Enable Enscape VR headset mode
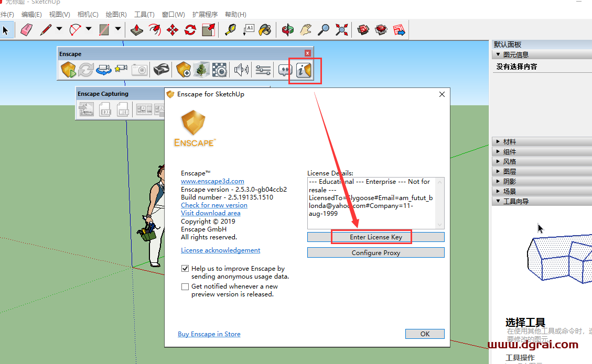Screen dimensions: 592x364 point(161,70)
